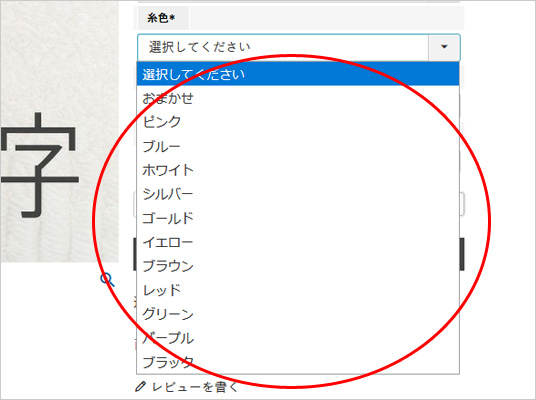This screenshot has height=400, width=536.
Task: Select ホワイト thread color
Action: (x=298, y=170)
